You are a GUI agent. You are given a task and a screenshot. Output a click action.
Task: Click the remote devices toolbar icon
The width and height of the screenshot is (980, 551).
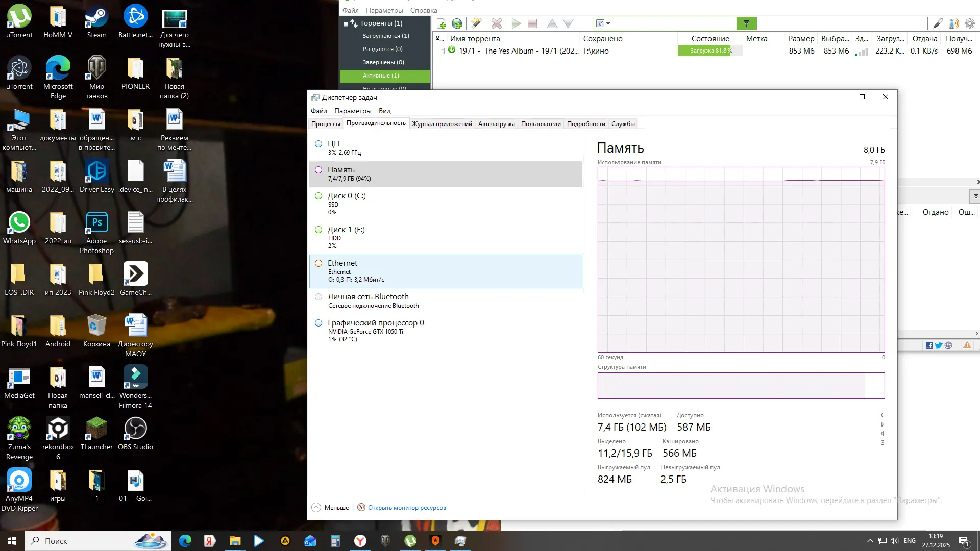953,23
